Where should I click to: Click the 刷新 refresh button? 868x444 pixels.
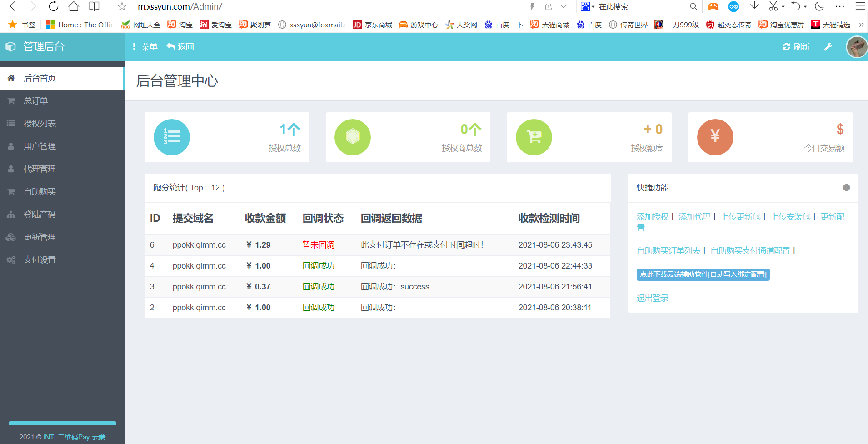796,46
